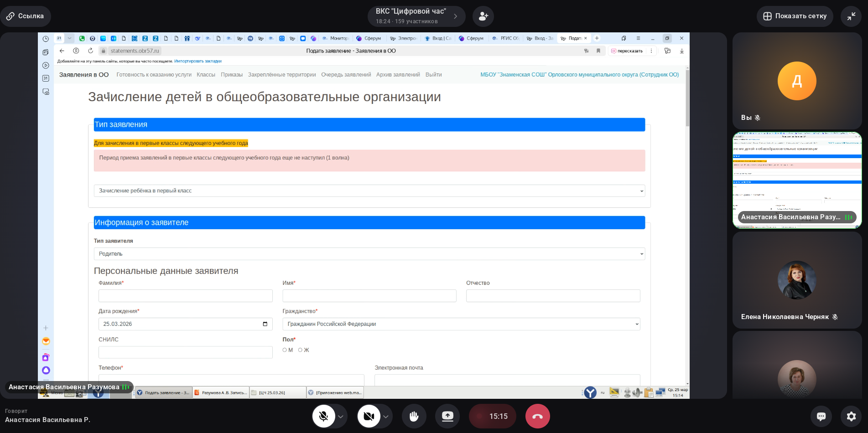868x433 pixels.
Task: Open ВКС "Цифровой час" conference details
Action: tap(416, 16)
